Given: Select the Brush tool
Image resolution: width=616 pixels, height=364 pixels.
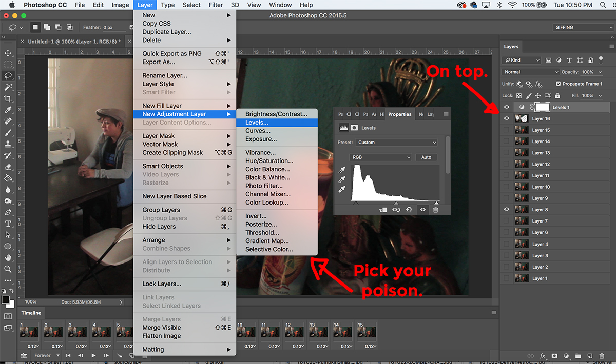Looking at the screenshot, I should click(x=8, y=133).
